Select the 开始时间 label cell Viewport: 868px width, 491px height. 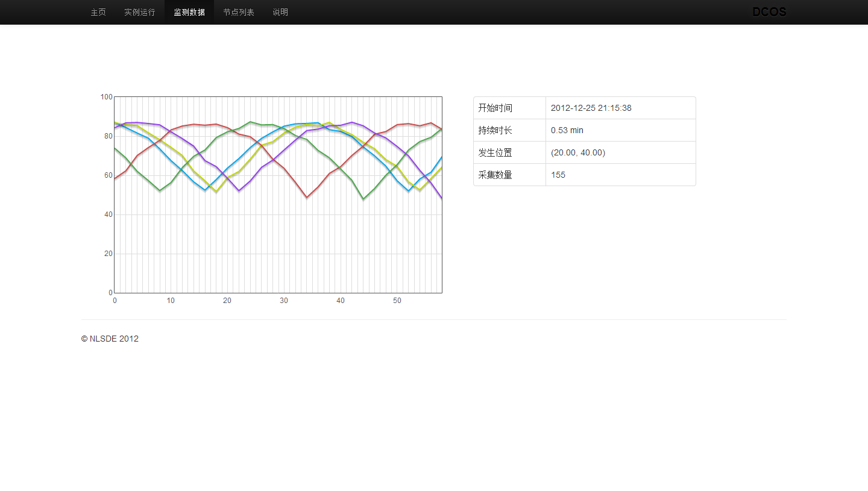(510, 108)
